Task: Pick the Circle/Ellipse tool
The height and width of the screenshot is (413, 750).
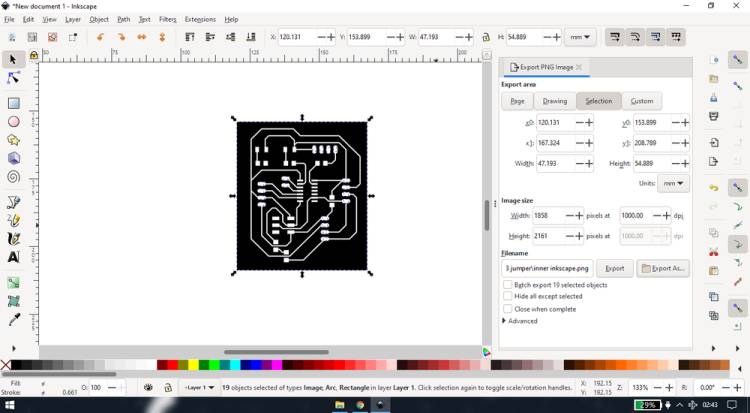Action: [x=13, y=122]
